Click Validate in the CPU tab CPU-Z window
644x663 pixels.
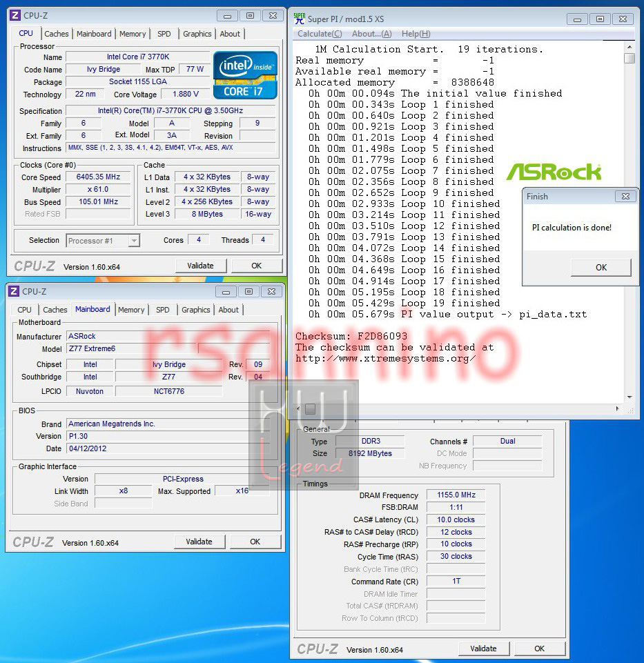coord(201,266)
